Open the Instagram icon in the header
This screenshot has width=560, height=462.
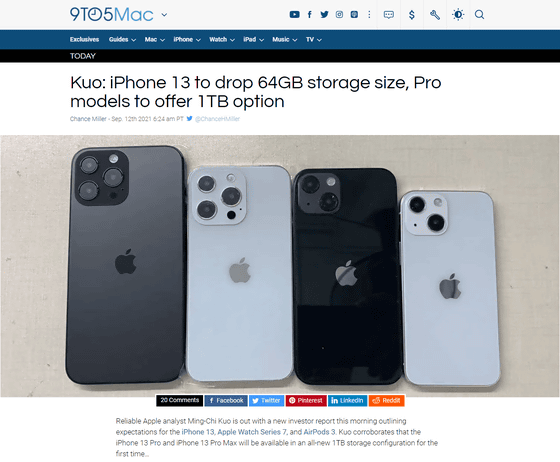pos(339,15)
